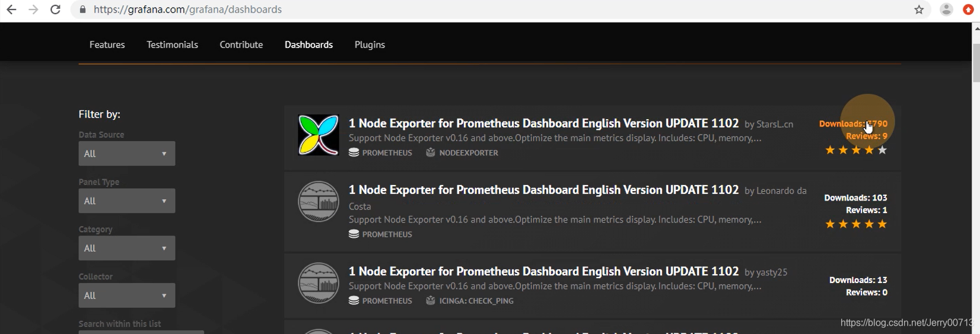
Task: Click the Prometheus database icon in Leonardo da Costa entry
Action: [354, 234]
